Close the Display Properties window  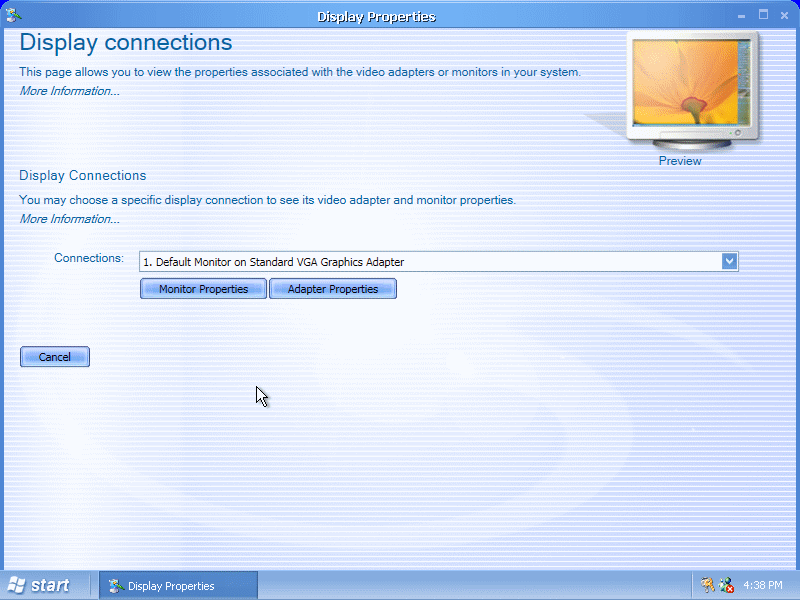(785, 16)
